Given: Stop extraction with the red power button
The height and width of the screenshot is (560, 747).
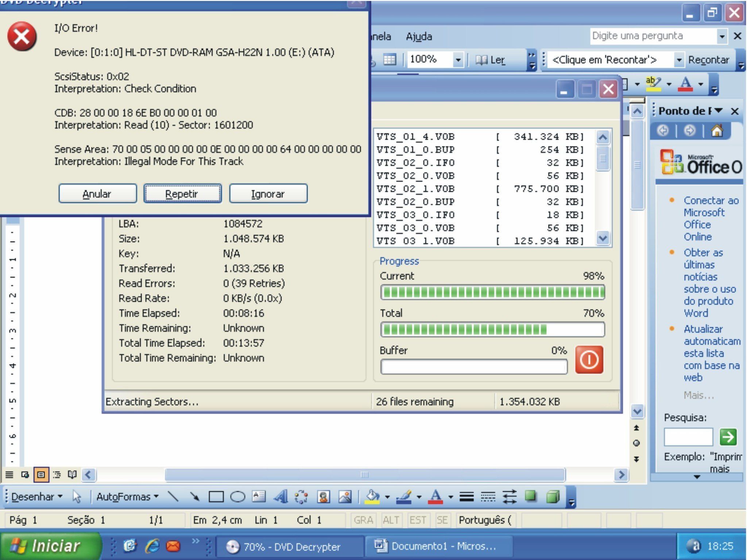Looking at the screenshot, I should [589, 360].
